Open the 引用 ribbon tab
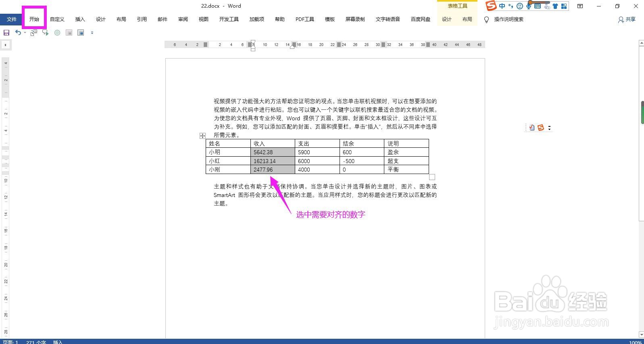 pos(142,19)
